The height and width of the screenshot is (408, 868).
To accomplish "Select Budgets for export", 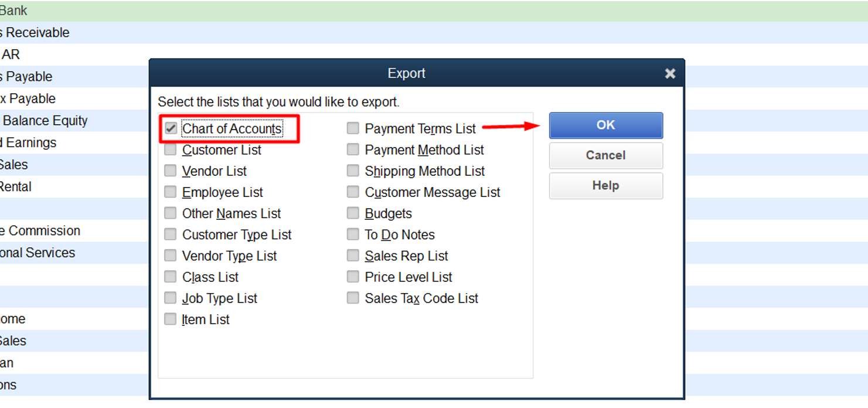I will (x=353, y=213).
